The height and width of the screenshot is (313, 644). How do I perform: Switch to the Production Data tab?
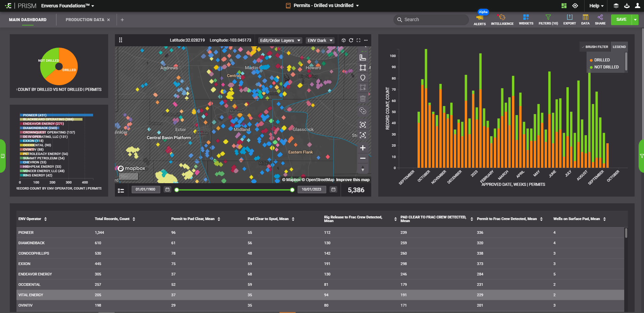click(x=85, y=20)
